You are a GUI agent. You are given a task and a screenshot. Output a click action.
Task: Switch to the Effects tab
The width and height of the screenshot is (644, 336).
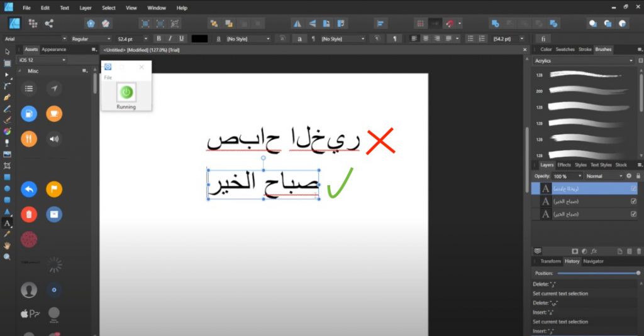[564, 165]
